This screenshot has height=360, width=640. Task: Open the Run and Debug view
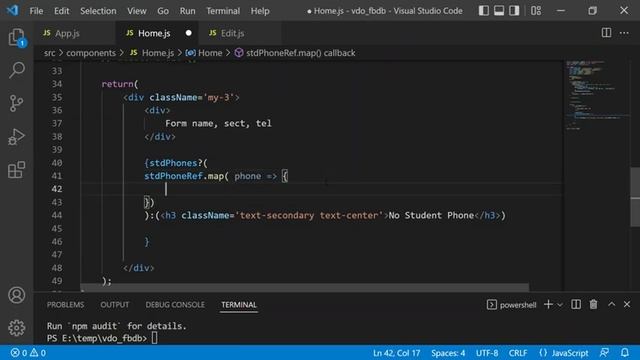point(16,137)
